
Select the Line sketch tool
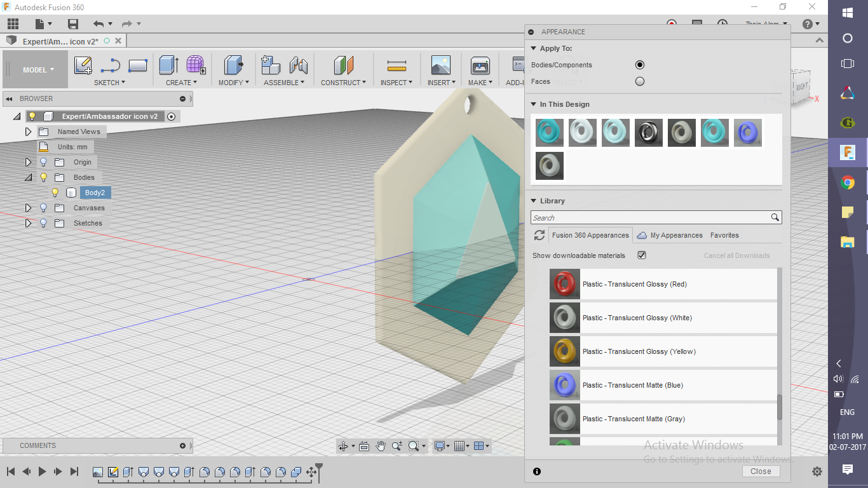point(111,65)
